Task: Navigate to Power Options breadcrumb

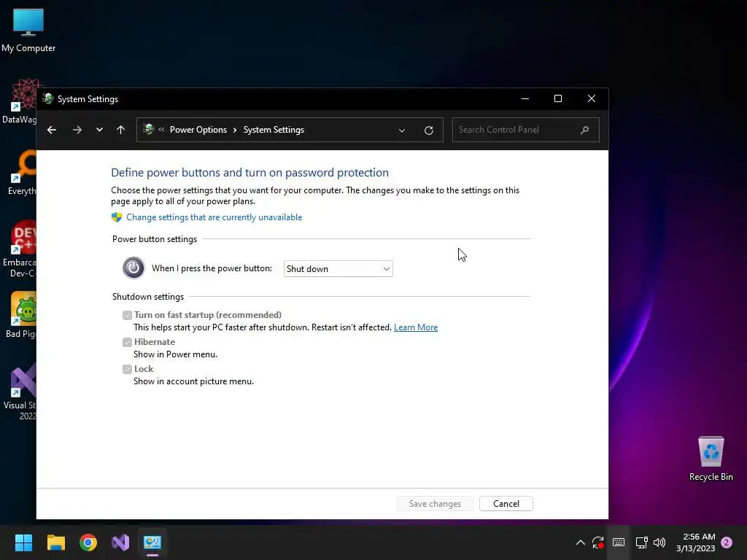Action: pyautogui.click(x=198, y=130)
